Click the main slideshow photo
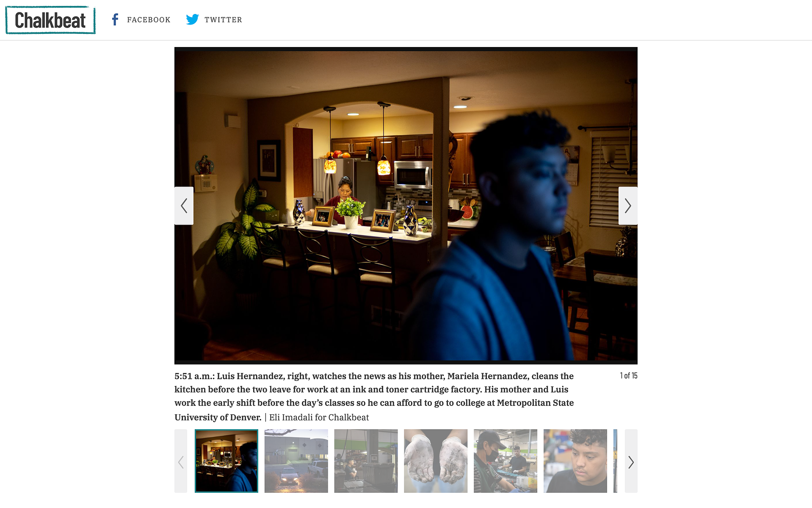Viewport: 812px width, 508px height. coord(406,205)
